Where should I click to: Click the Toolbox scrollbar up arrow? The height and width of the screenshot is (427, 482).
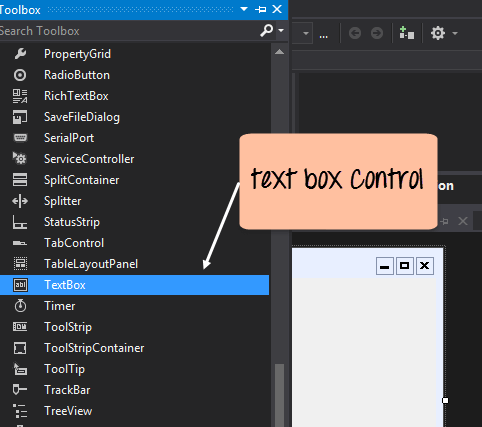tap(279, 52)
